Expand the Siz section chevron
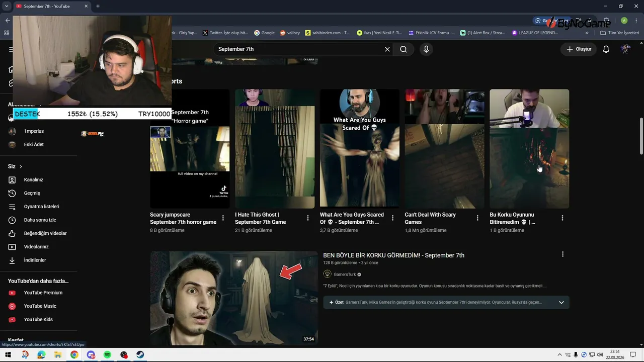Image resolution: width=644 pixels, height=362 pixels. tap(21, 166)
